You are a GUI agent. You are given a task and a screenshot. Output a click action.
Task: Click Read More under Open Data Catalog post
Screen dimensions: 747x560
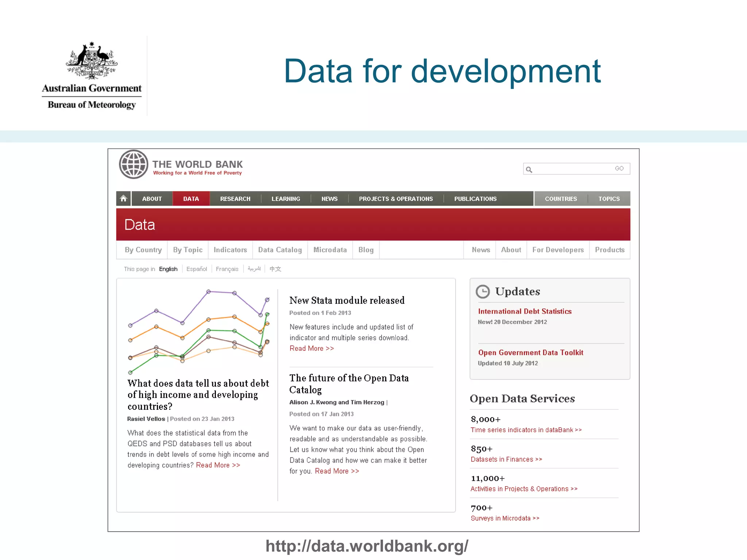(337, 471)
